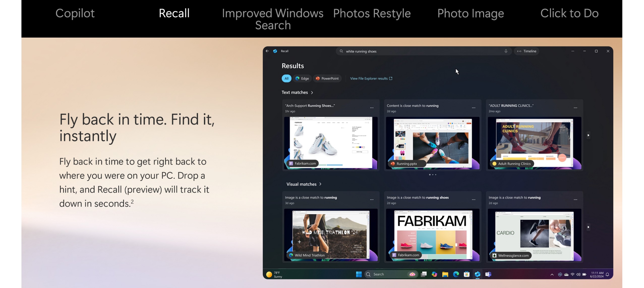Switch to Improved Windows Search tab
Viewport: 644px width, 288px height.
[273, 19]
